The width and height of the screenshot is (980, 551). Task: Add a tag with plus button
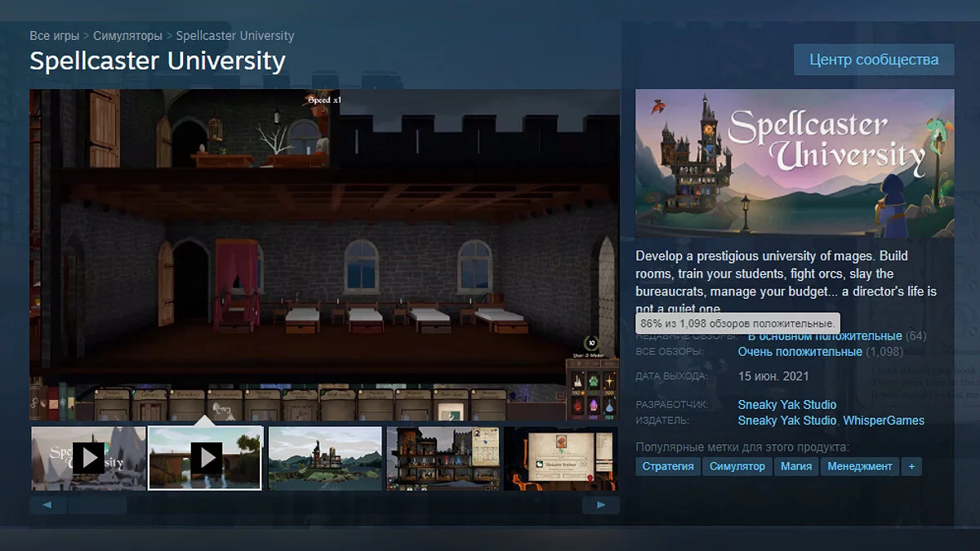(x=911, y=466)
